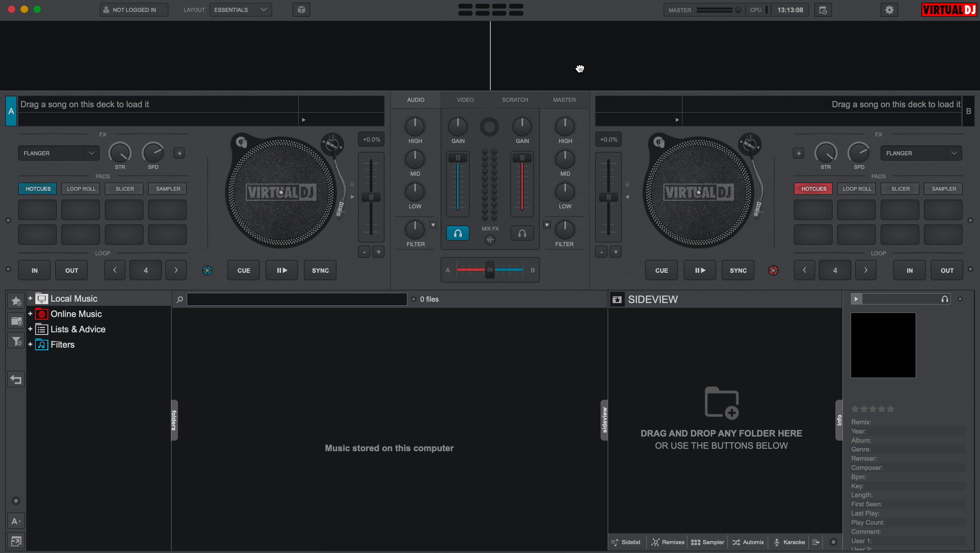Toggle the sideview options dot at bottom

coord(833,542)
